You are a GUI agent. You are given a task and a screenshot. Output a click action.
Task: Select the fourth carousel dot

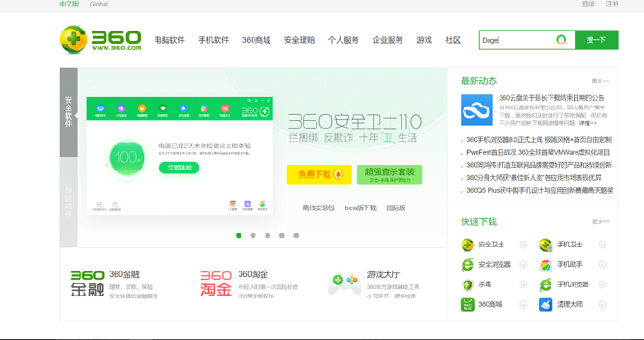[281, 235]
